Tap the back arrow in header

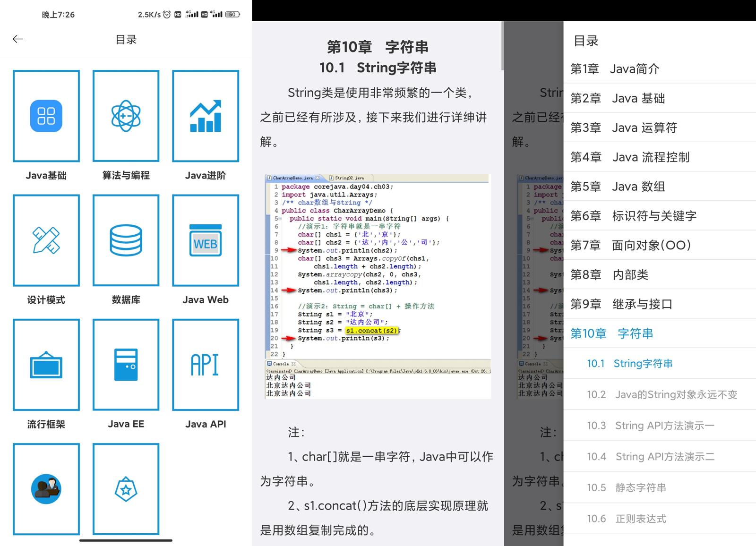(x=18, y=39)
